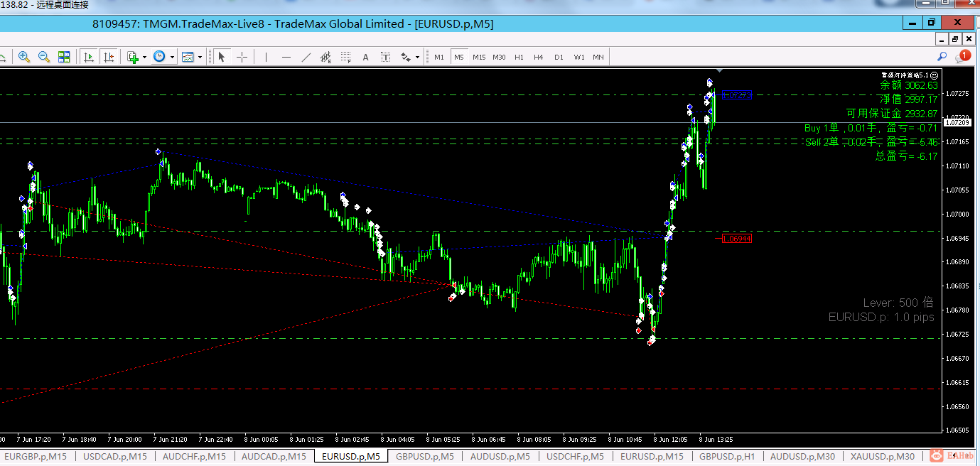The height and width of the screenshot is (466, 980).
Task: Toggle Chart Shift from right border
Action: pos(109,57)
